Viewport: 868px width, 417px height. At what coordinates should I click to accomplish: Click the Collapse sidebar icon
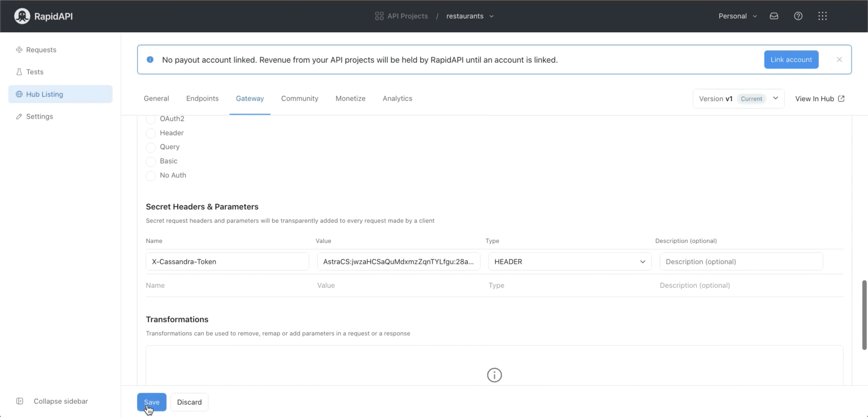coord(20,401)
